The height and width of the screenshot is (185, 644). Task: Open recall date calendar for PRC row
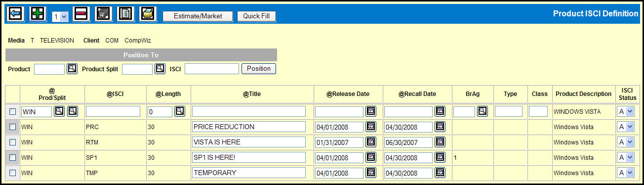(x=440, y=127)
